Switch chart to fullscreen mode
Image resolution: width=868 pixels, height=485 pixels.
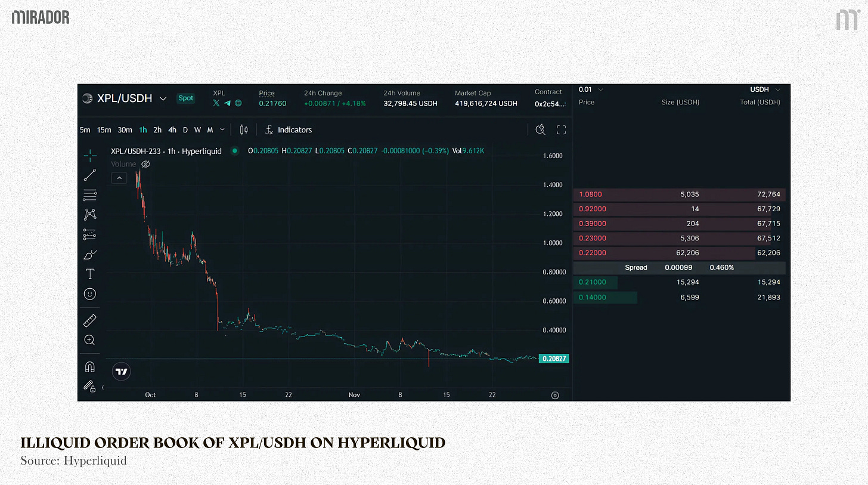561,129
